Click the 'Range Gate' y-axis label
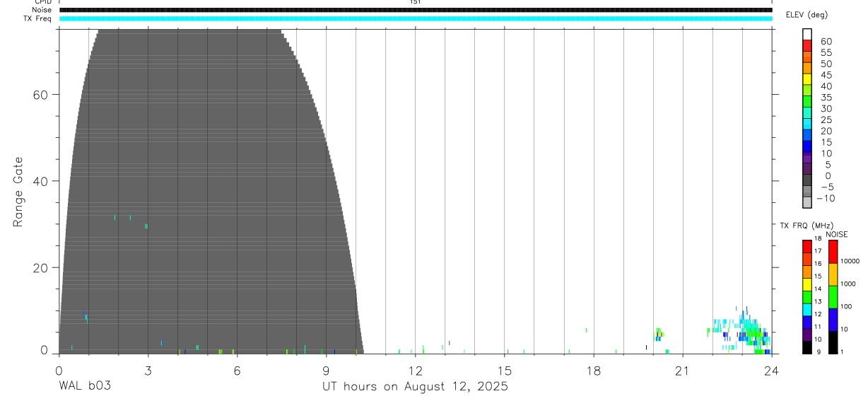 [x=18, y=192]
